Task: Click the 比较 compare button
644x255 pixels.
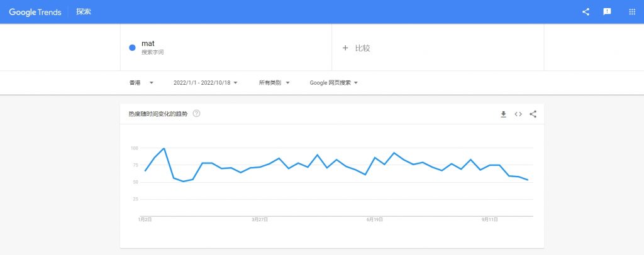Action: [362, 48]
